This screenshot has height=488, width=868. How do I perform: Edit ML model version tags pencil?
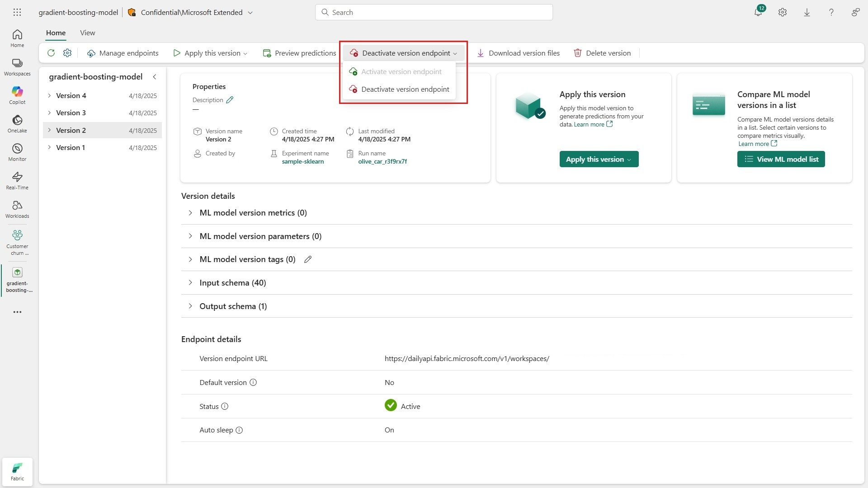coord(308,259)
